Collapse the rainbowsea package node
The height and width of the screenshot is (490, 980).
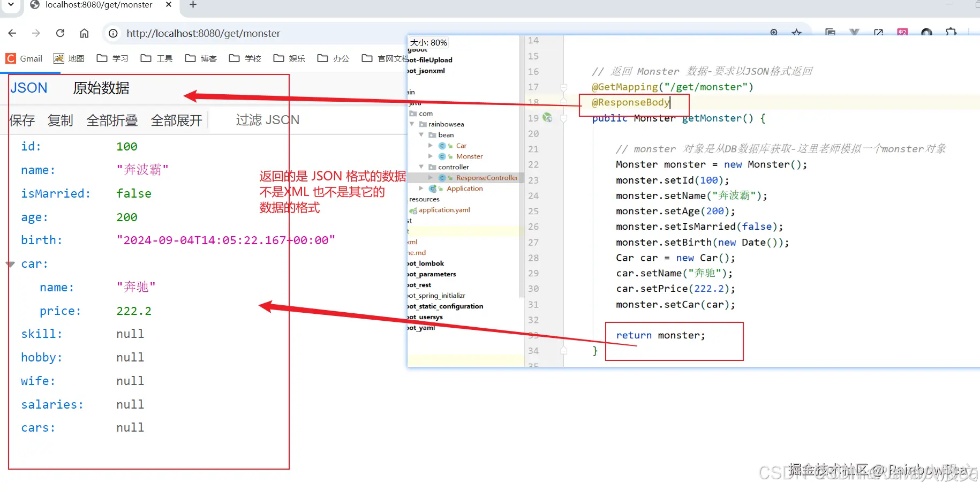tap(411, 124)
